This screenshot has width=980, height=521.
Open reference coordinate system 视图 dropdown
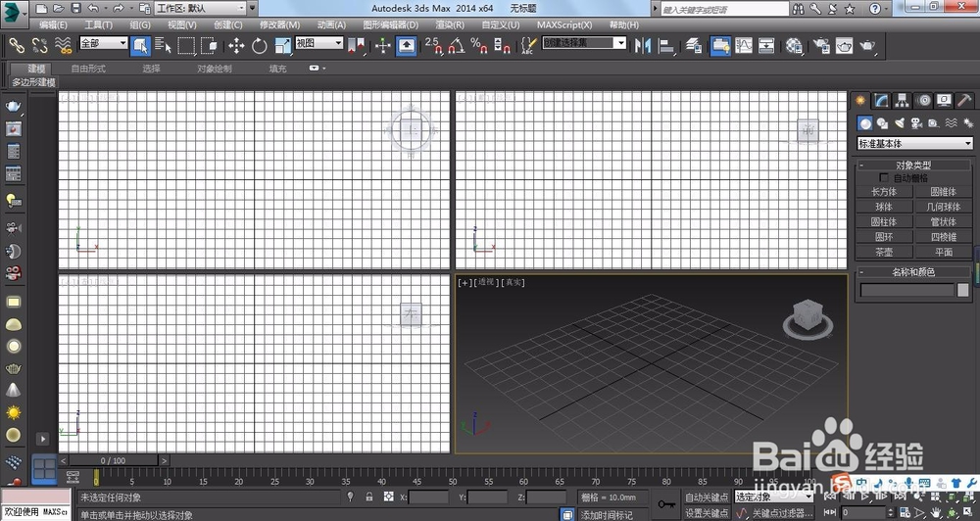pos(319,43)
